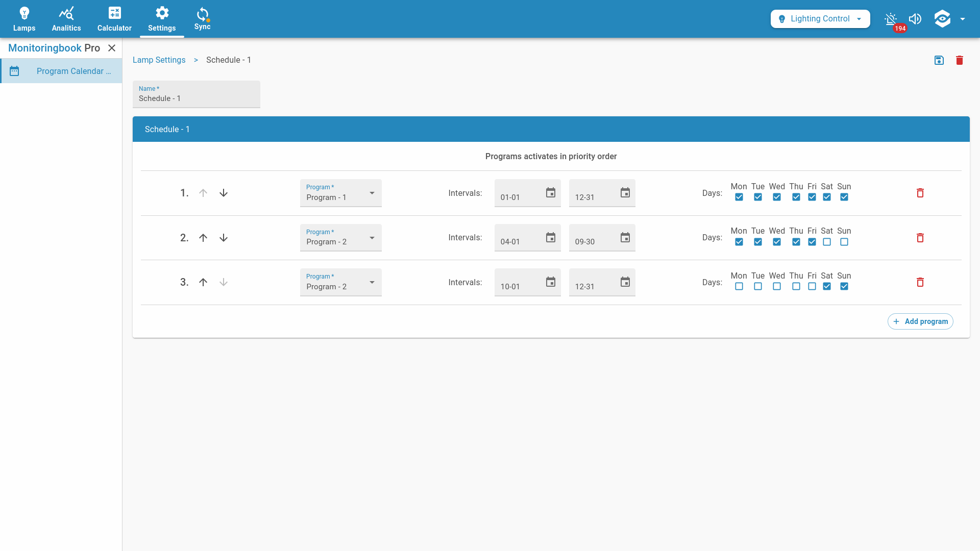The image size is (980, 551).
Task: Click delete icon for program row 3
Action: pyautogui.click(x=920, y=282)
